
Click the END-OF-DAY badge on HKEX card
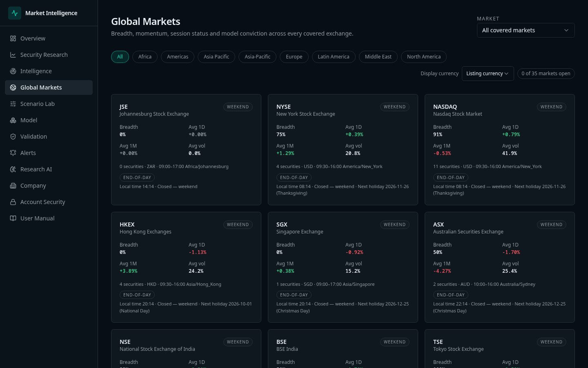(x=137, y=295)
